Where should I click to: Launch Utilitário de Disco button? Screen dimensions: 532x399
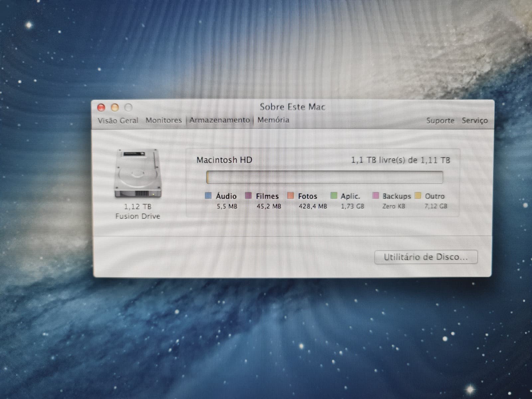pyautogui.click(x=426, y=257)
